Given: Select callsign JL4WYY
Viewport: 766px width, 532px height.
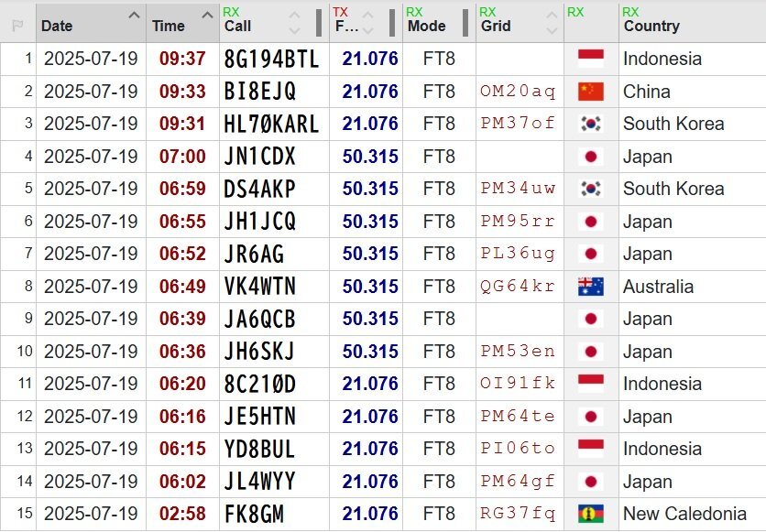Looking at the screenshot, I should point(260,482).
